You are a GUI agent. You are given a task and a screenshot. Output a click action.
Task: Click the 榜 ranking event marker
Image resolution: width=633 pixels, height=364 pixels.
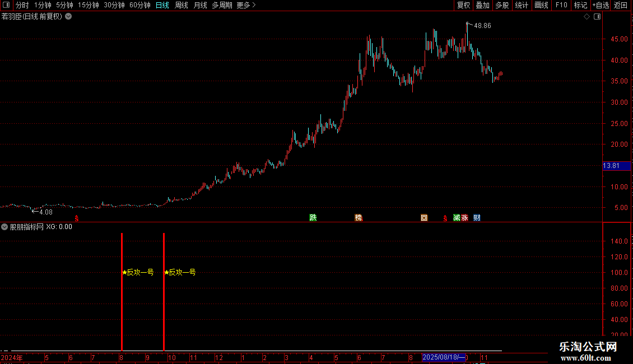tap(359, 217)
